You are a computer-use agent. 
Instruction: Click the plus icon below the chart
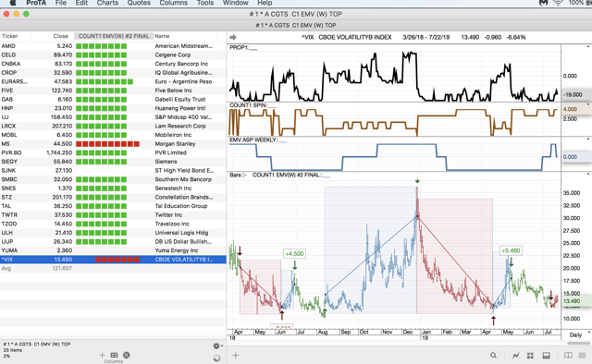[x=236, y=356]
